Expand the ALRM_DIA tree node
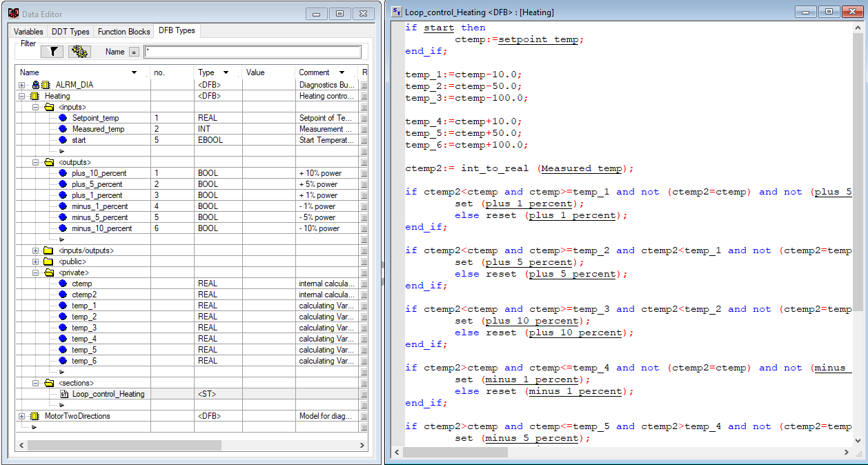868x465 pixels. [22, 85]
